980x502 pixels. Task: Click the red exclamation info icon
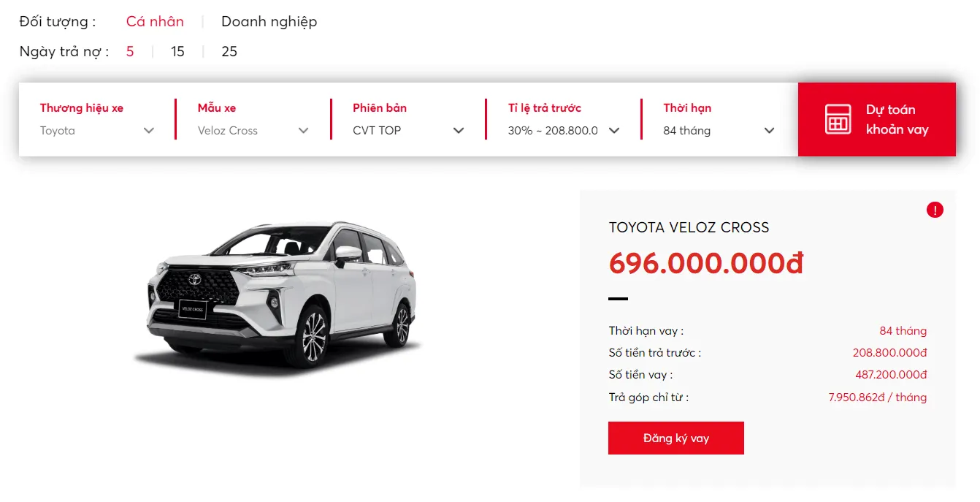tap(935, 210)
